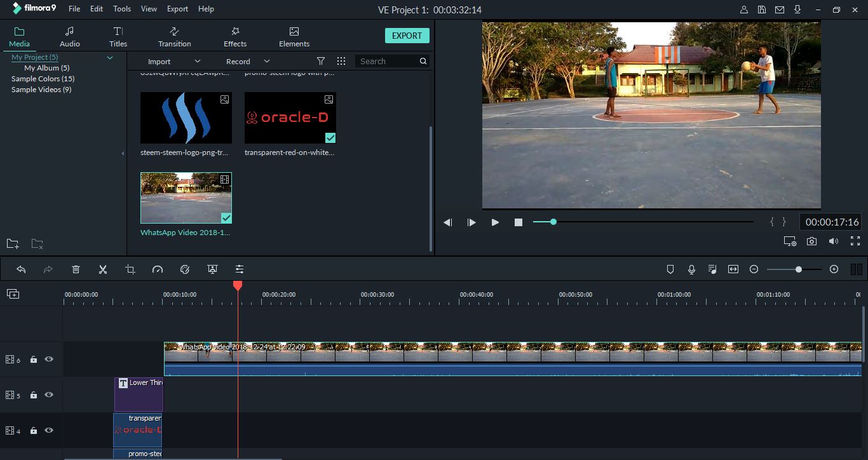Enter fullscreen preview

(x=855, y=241)
